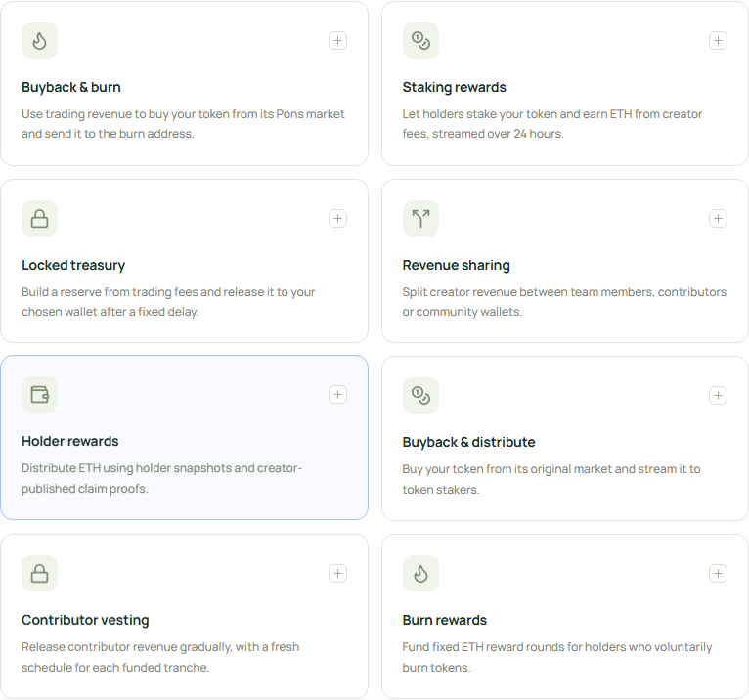Add the Buyback & burn module with plus
This screenshot has width=749, height=700.
337,41
